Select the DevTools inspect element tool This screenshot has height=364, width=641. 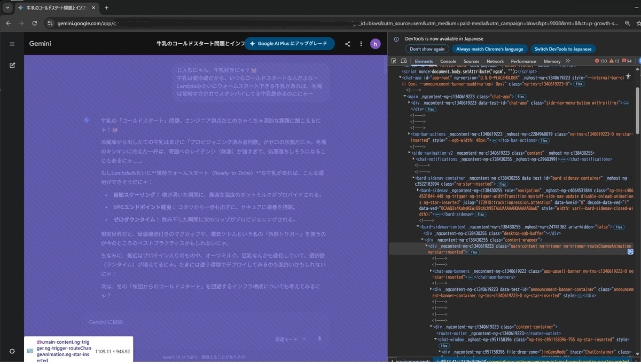[x=394, y=61]
